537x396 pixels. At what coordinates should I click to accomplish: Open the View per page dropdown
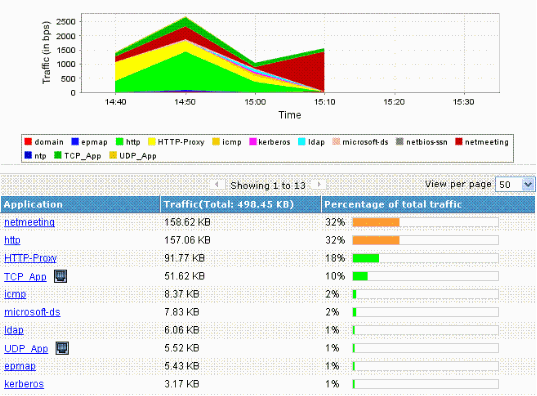click(515, 184)
